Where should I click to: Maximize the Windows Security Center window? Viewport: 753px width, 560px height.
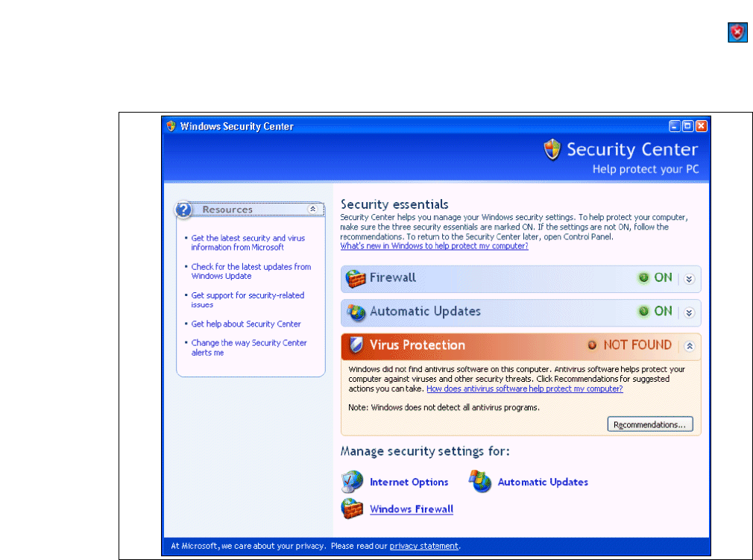coord(687,126)
